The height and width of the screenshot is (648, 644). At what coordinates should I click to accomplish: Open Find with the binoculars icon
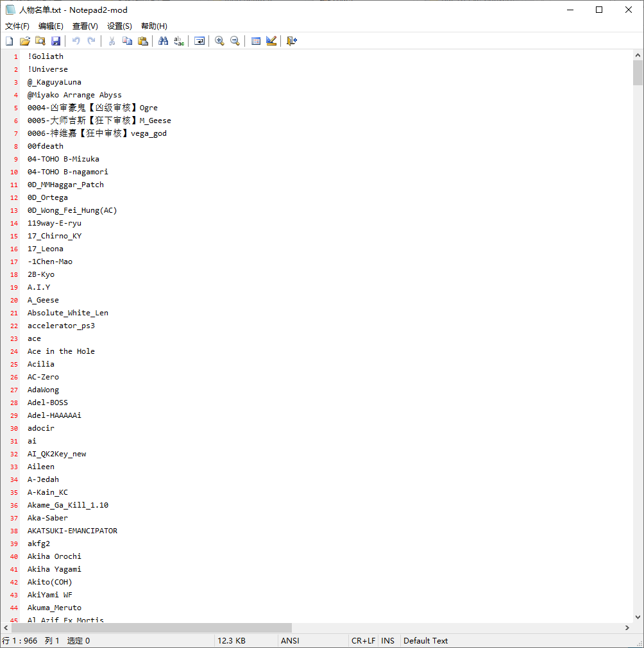coord(164,41)
